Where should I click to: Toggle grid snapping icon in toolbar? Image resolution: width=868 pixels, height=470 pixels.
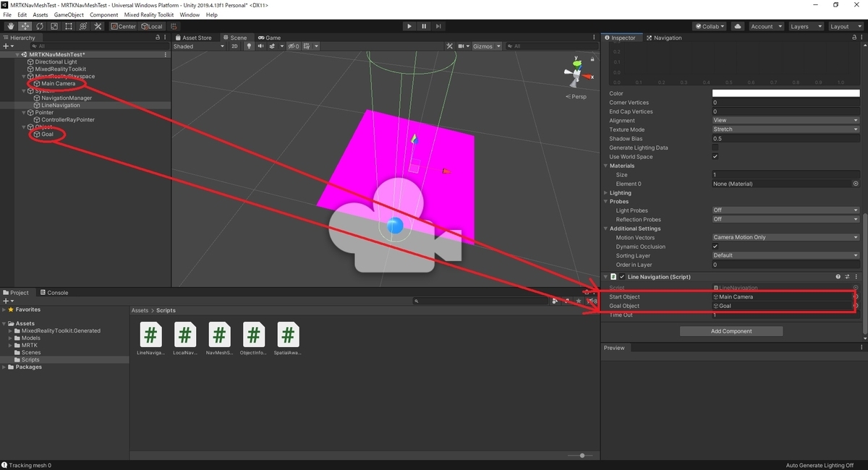pos(174,26)
